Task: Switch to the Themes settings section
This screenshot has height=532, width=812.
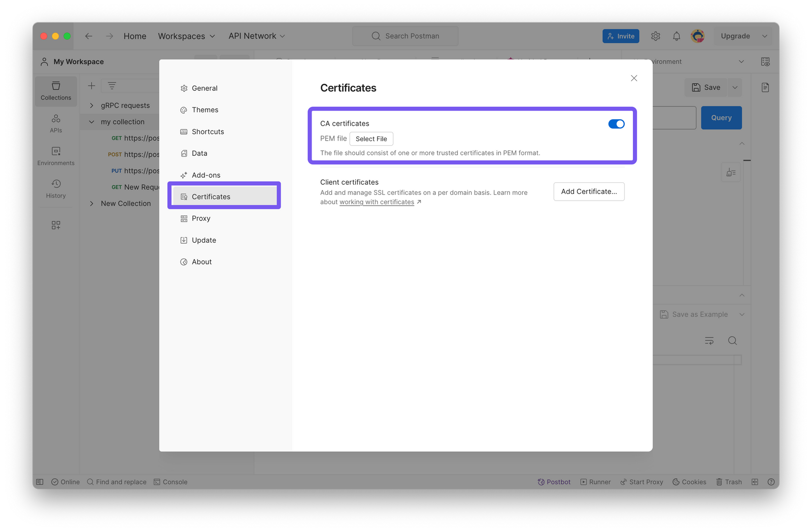Action: coord(205,110)
